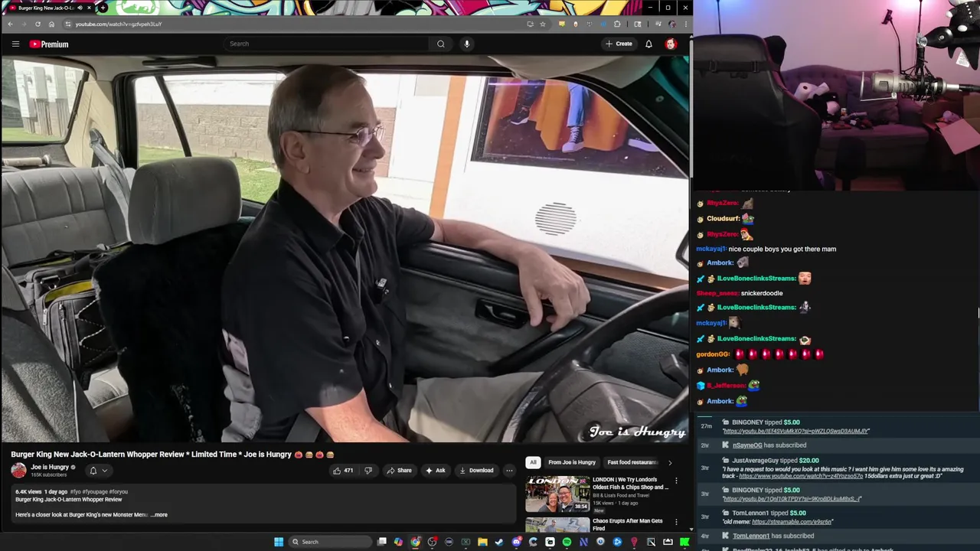Click nSayneOG has subscribed event
Screen dimensions: 980x551
point(769,445)
